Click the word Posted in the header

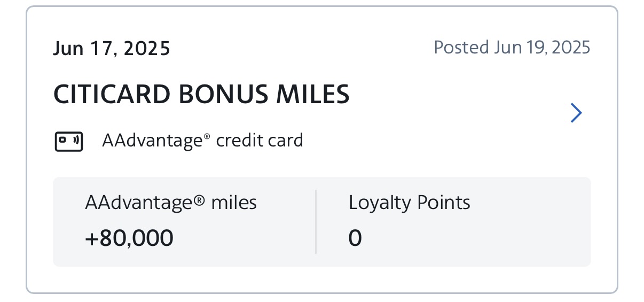[x=461, y=48]
